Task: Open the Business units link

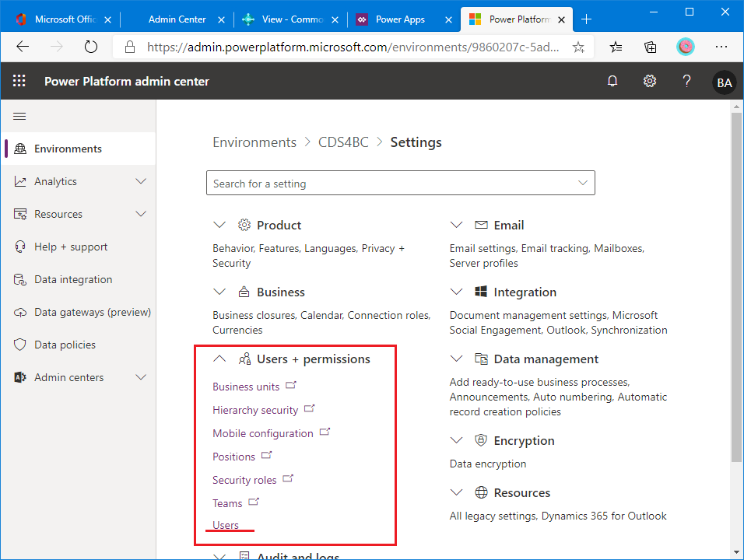Action: [x=246, y=387]
